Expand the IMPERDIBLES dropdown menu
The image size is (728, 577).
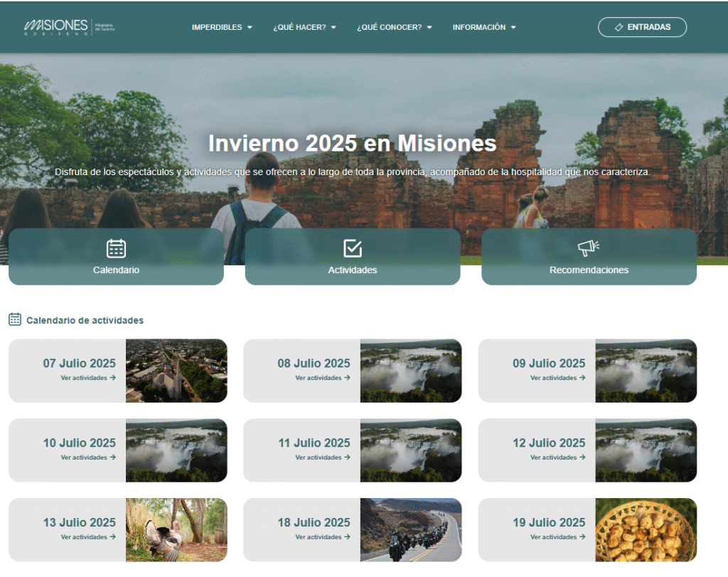[222, 28]
